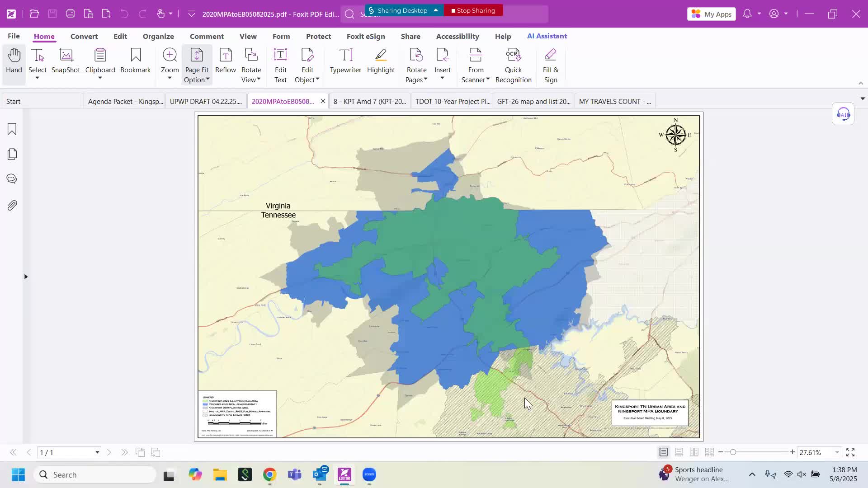This screenshot has width=868, height=488.
Task: Open the Comments panel in the sidebar
Action: point(12,178)
